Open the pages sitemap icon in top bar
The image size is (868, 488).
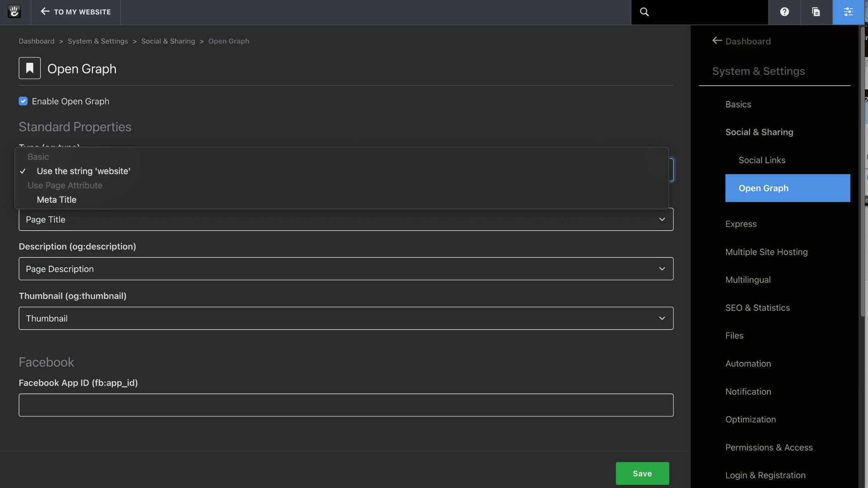(x=816, y=12)
